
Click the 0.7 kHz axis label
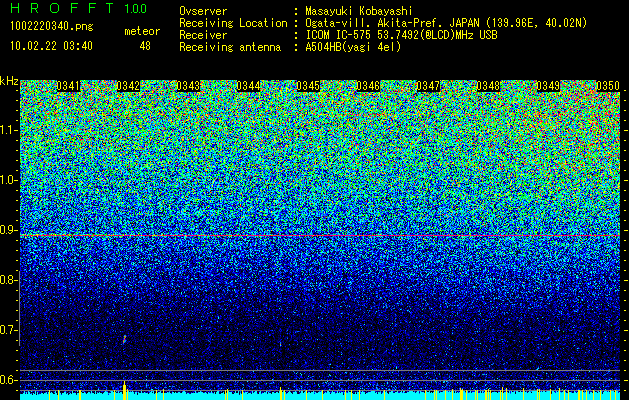pyautogui.click(x=8, y=330)
